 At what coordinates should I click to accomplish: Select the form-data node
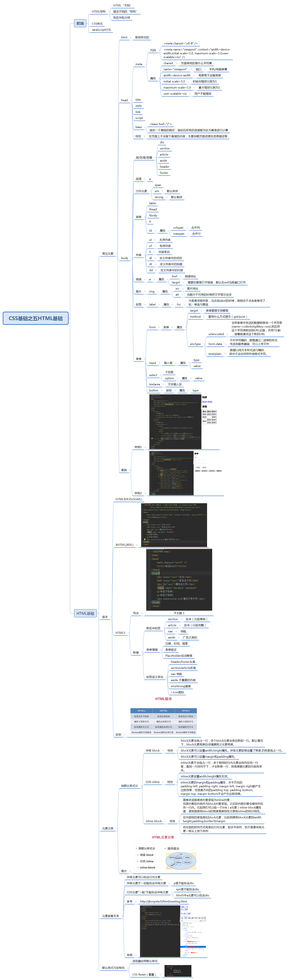point(215,344)
